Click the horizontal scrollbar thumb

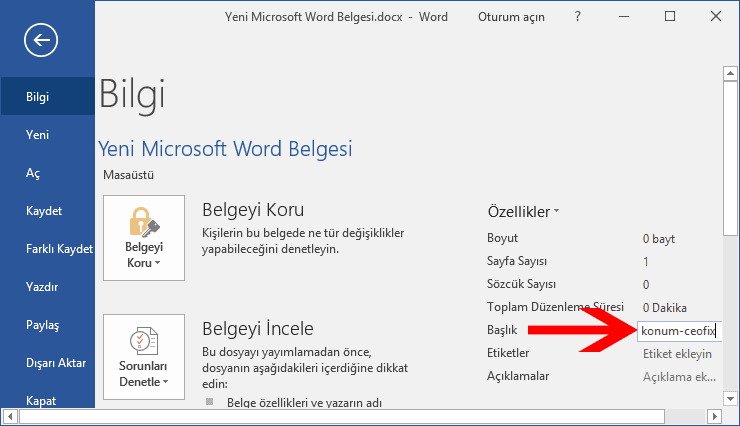(x=342, y=417)
